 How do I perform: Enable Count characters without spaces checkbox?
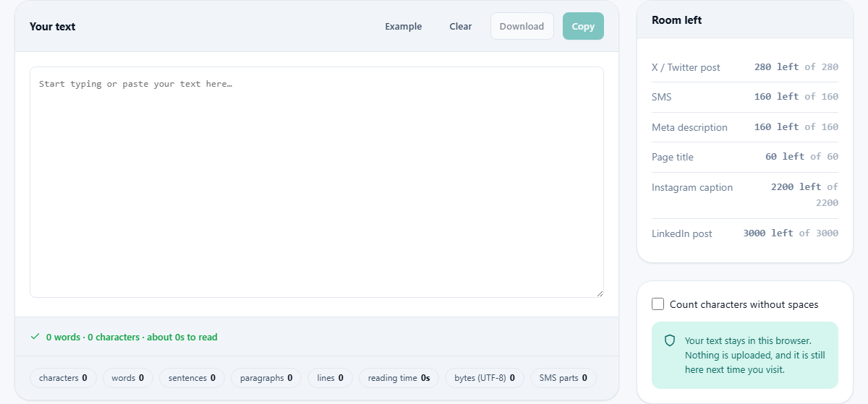[658, 304]
